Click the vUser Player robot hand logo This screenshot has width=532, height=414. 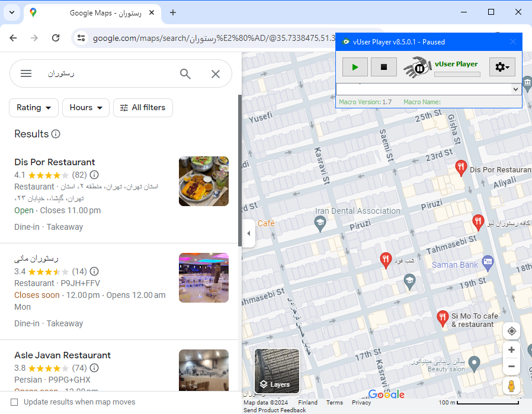click(418, 67)
